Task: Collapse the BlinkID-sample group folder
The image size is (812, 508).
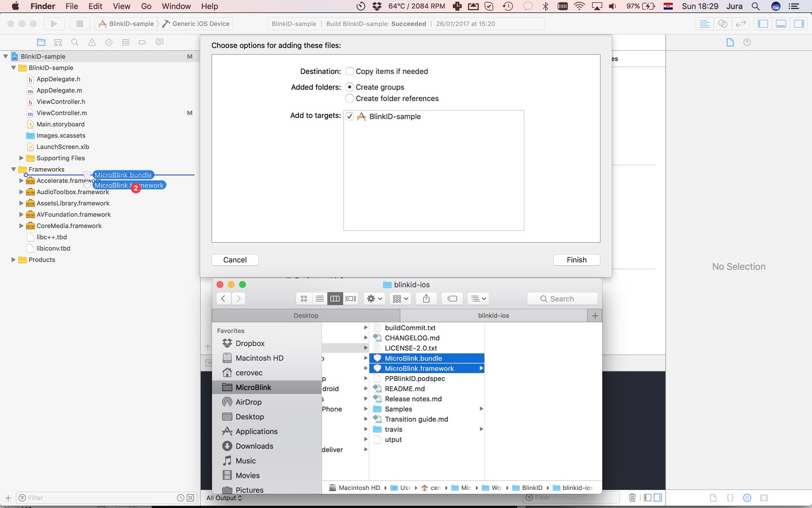Action: [14, 68]
